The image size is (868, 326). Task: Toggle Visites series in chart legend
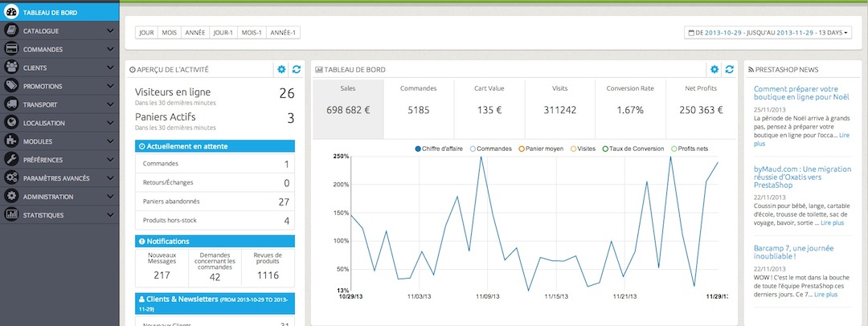click(583, 149)
